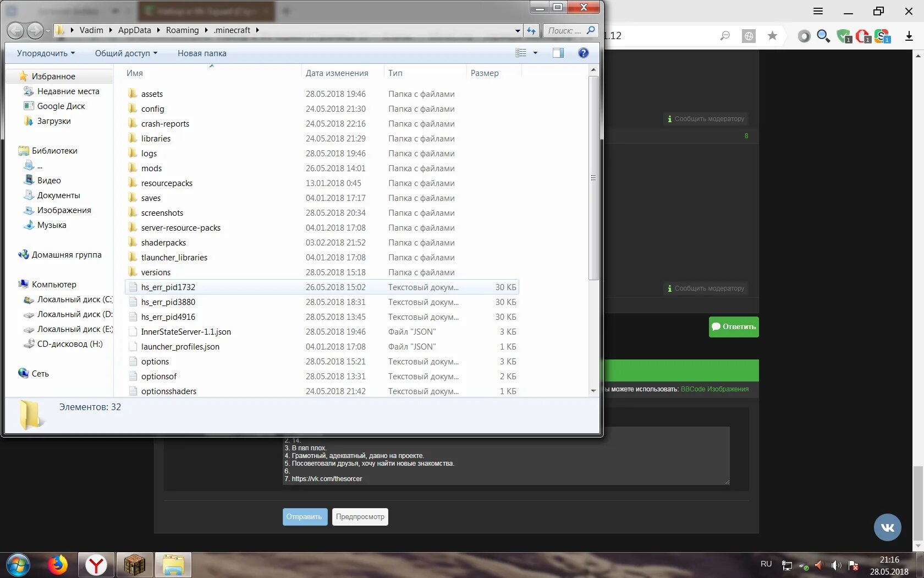Open Yandex Browser from the taskbar

96,565
